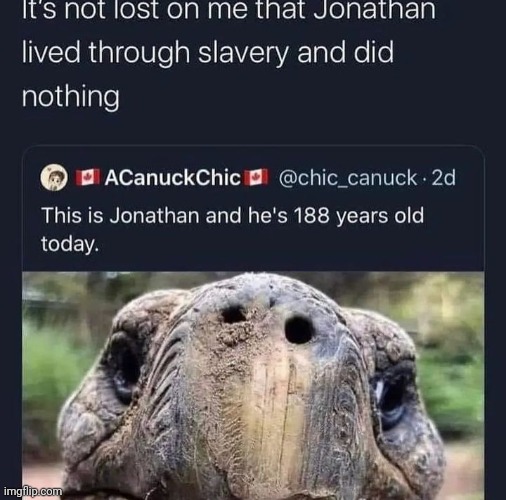Click the tortoise's mud-covered nostril

click(234, 315)
